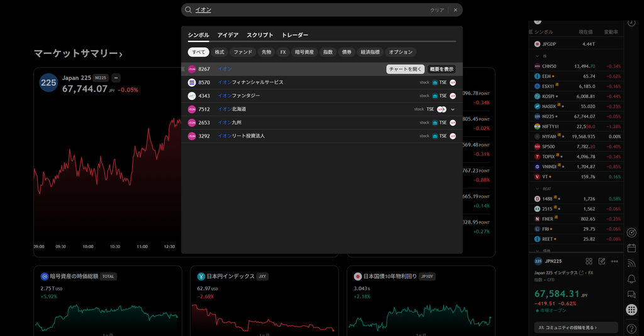Switch to the シンボル tab

(198, 35)
